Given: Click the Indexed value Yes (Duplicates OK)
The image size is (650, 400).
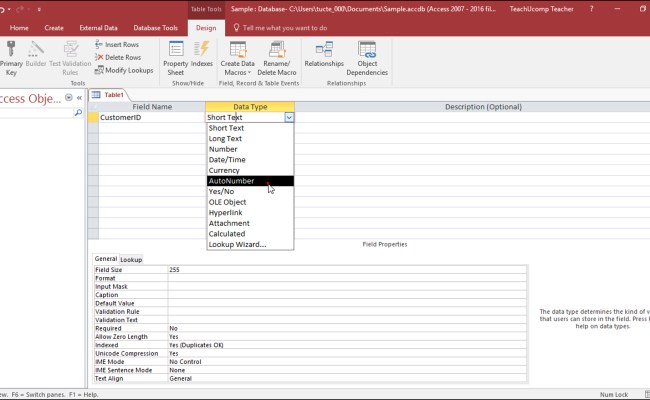Looking at the screenshot, I should [347, 345].
